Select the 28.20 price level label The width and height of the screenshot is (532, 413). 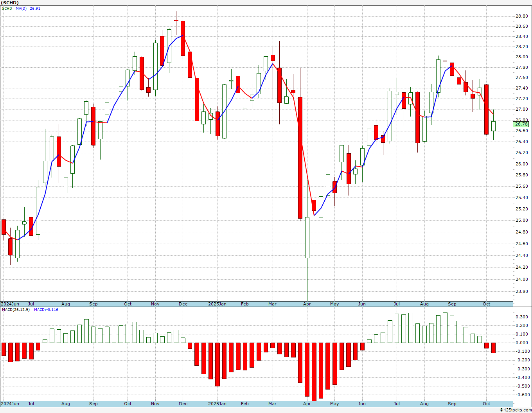521,47
